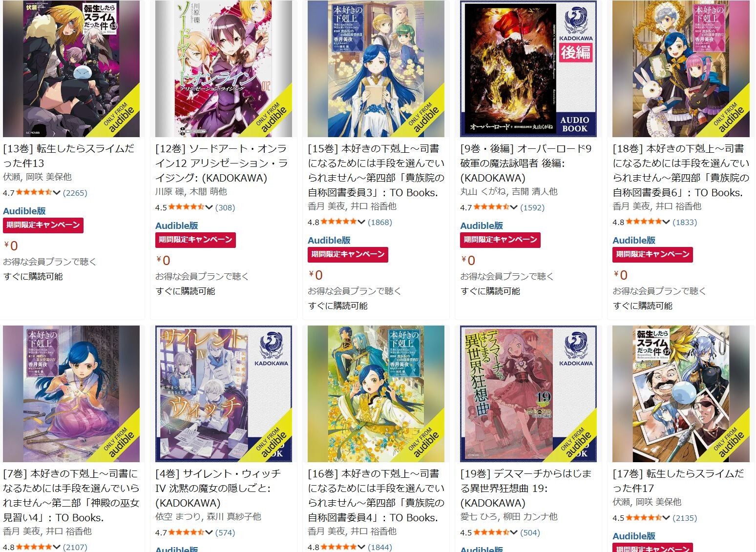Expand rating chevron for スライムだった件13
The width and height of the screenshot is (756, 552).
point(57,193)
